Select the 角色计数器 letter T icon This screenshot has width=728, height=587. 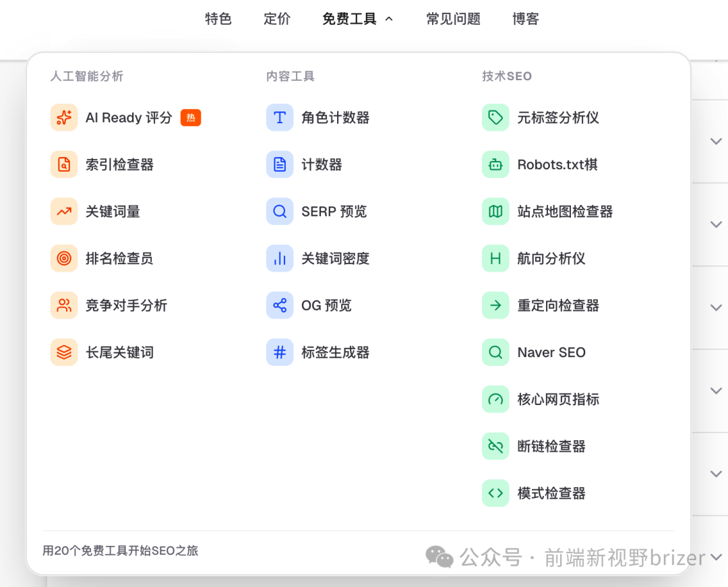280,117
